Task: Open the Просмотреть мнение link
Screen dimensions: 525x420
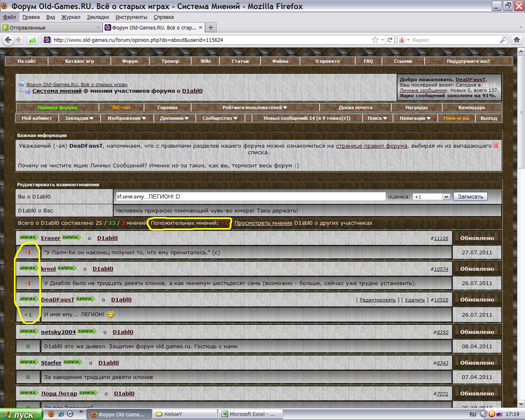Action: pyautogui.click(x=263, y=223)
